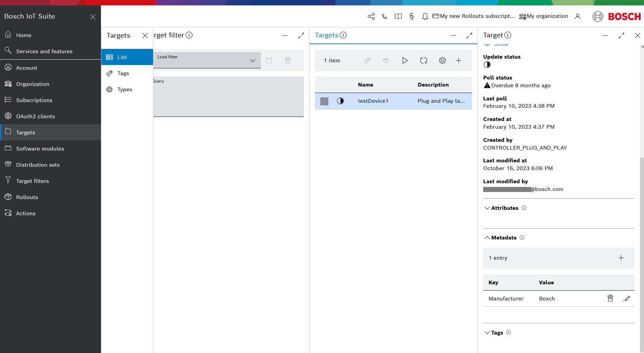Delete the Manufacturer metadata entry
The image size is (644, 353).
[x=610, y=298]
